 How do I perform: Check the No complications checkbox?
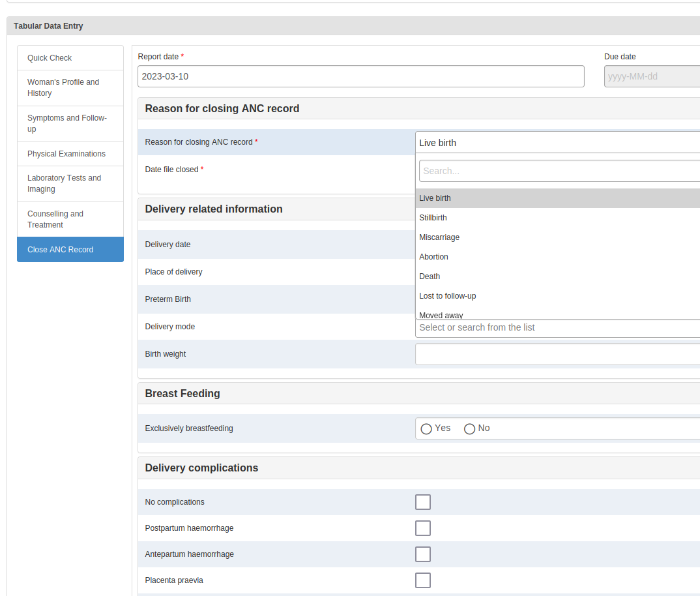click(423, 502)
